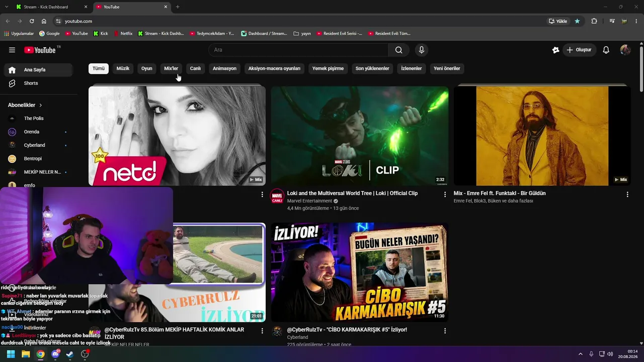Switch to the Stream - Kick Dashboard tab
The width and height of the screenshot is (644, 362).
51,7
